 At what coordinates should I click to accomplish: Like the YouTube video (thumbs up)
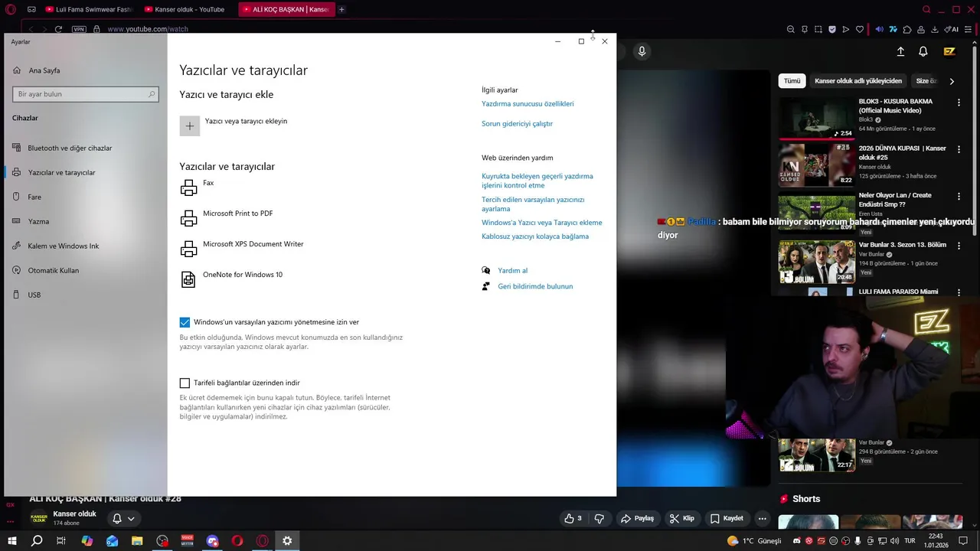pyautogui.click(x=573, y=518)
